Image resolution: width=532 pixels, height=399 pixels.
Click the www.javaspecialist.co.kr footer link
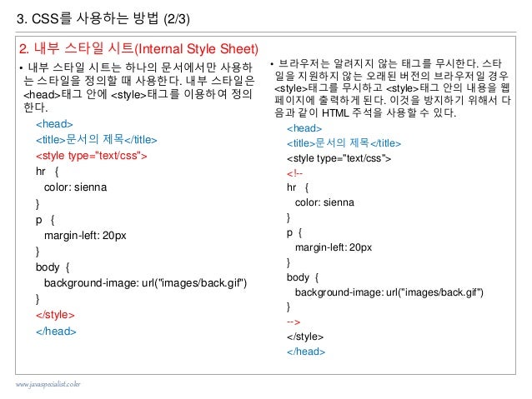48,385
